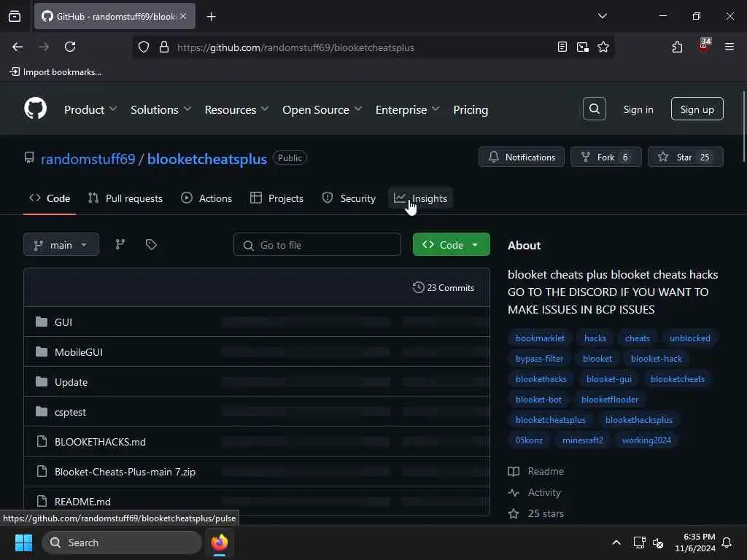Open README.md file
This screenshot has width=747, height=560.
coord(82,502)
